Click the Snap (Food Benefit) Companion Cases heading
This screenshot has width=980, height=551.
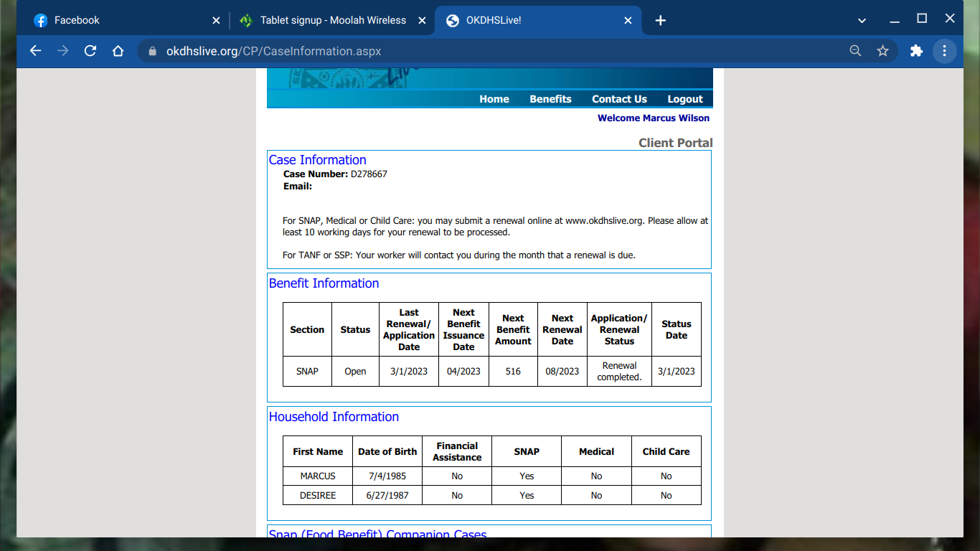(x=377, y=534)
